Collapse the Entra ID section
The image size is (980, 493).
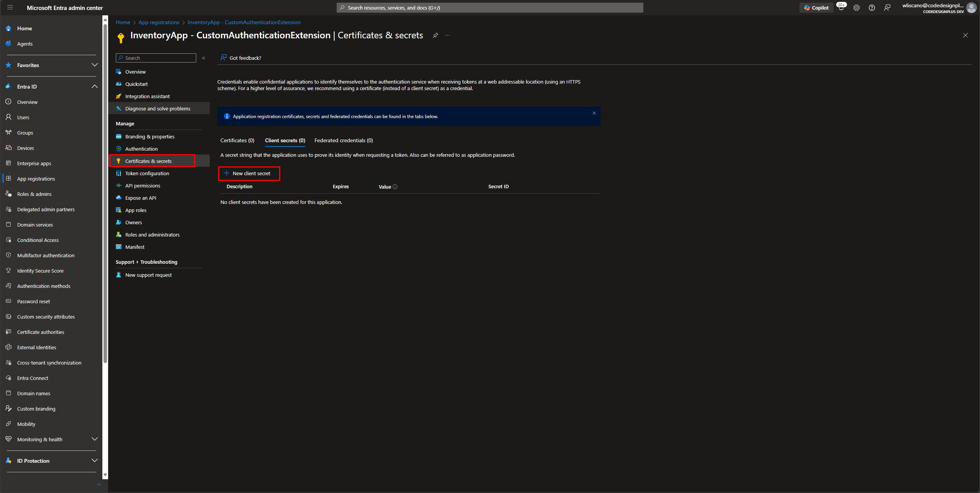coord(94,86)
